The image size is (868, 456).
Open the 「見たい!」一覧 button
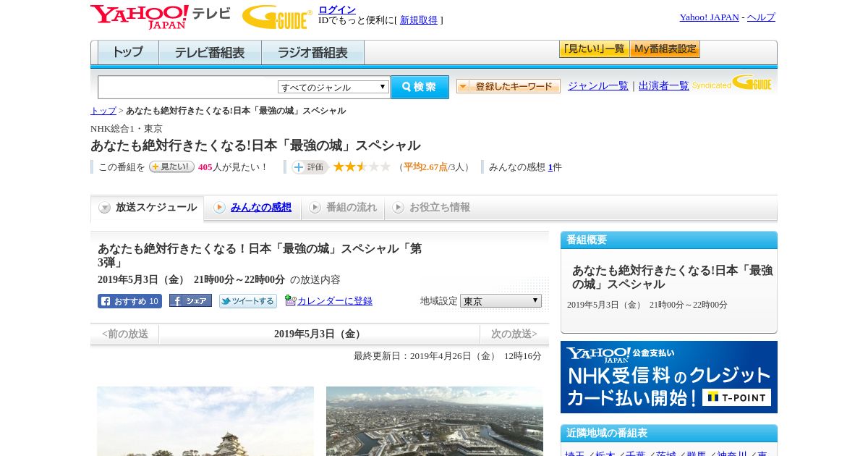[594, 49]
